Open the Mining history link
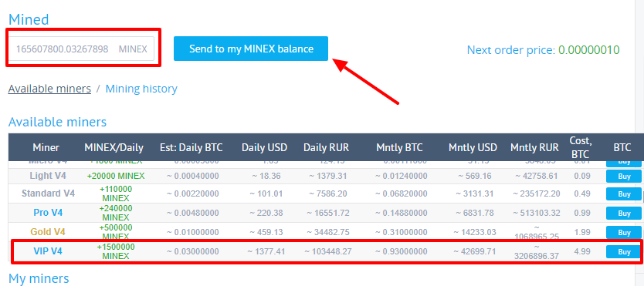Image resolution: width=644 pixels, height=286 pixels. point(141,89)
